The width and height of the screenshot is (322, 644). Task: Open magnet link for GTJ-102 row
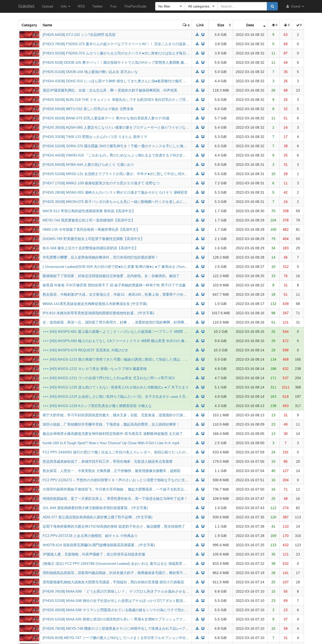pos(203,35)
